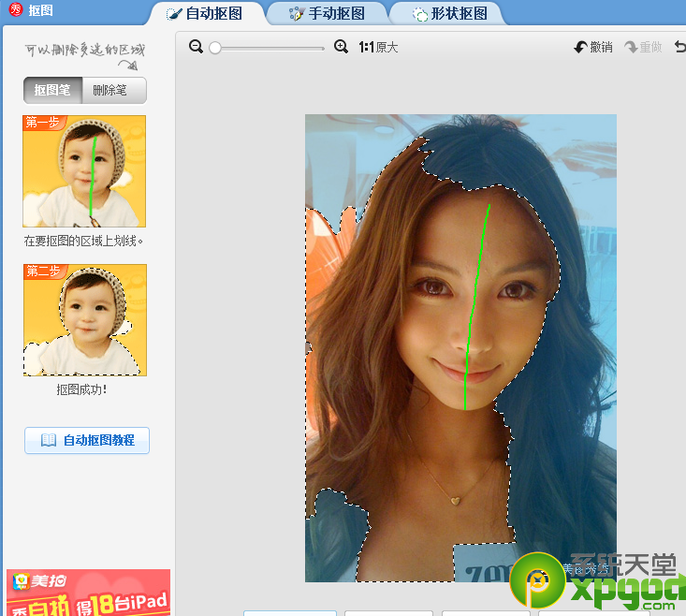Click the zoom in magnifier icon
This screenshot has height=616, width=686.
pos(341,47)
